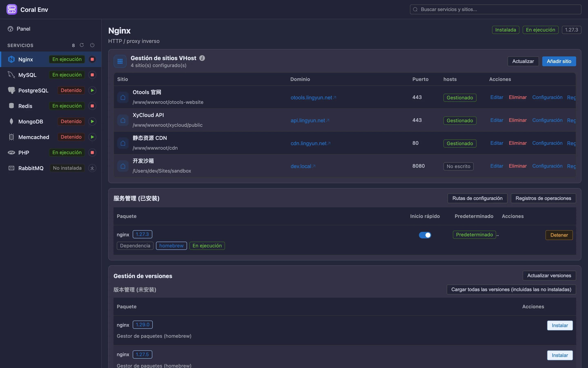Download and install RabbitMQ icon
588x368 pixels.
point(92,168)
